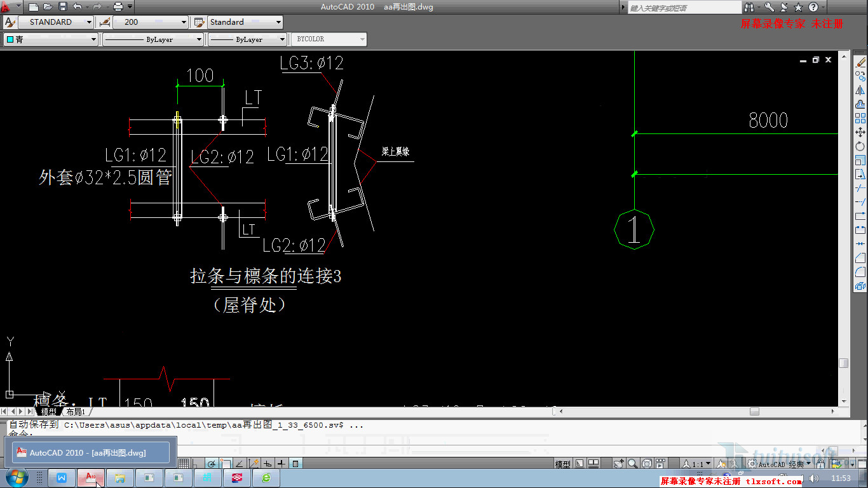Switch to the 布局1 layout tab

click(75, 412)
